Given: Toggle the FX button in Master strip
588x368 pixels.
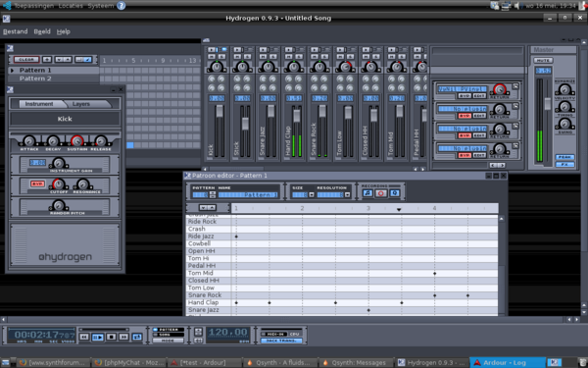Looking at the screenshot, I should coord(564,165).
